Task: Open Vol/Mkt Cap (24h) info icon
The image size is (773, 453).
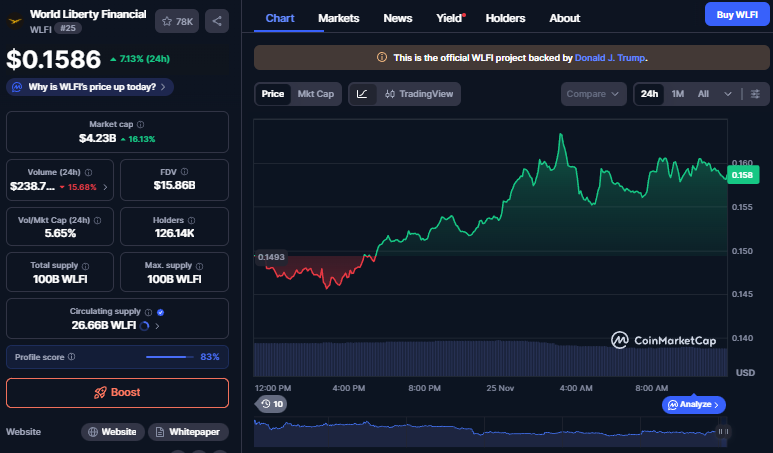Action: (98, 220)
